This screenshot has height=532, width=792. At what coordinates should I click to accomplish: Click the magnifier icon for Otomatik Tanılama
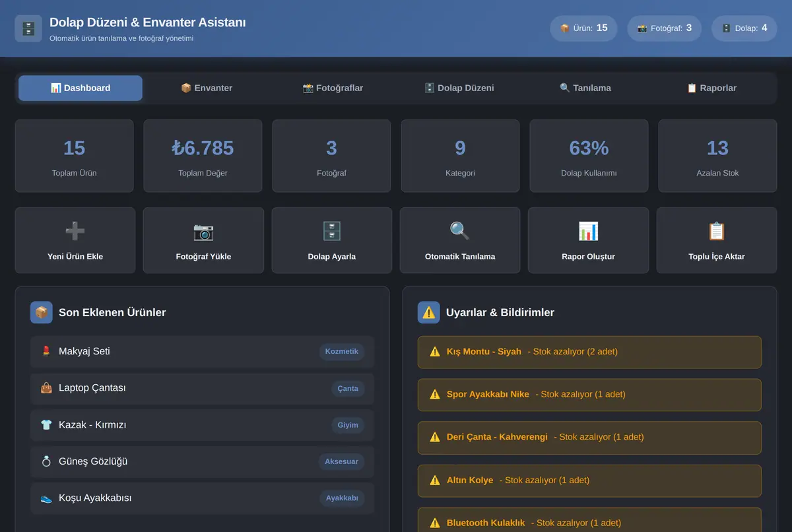pos(460,231)
